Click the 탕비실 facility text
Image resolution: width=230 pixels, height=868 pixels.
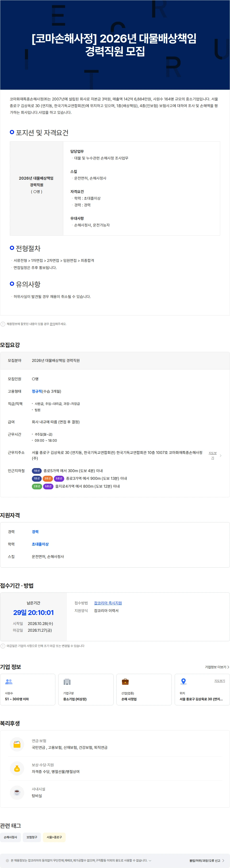[x=37, y=796]
